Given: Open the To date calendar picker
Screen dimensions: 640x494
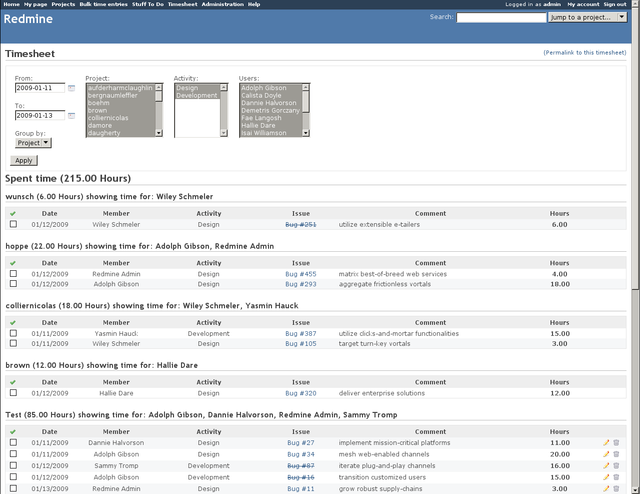Looking at the screenshot, I should [71, 116].
